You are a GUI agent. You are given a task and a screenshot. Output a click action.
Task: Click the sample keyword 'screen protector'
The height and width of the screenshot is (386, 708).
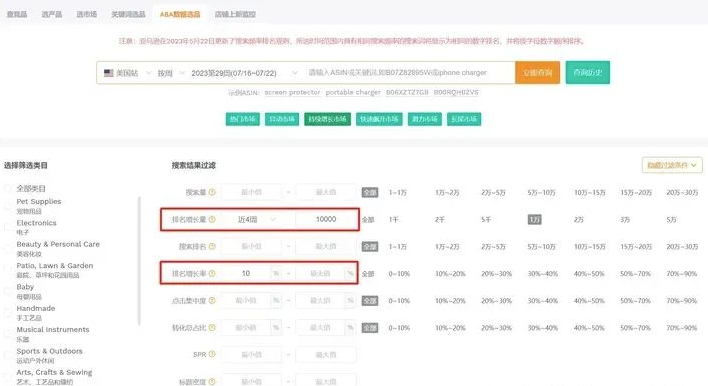pos(292,92)
